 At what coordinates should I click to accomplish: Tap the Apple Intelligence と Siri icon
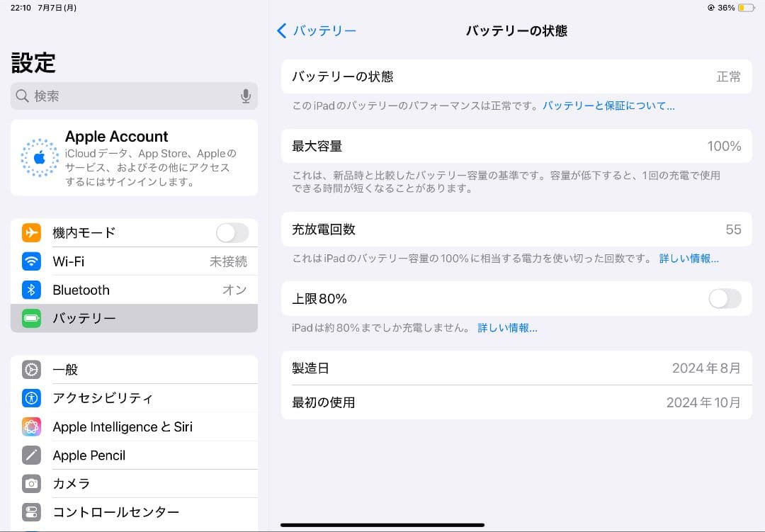click(31, 426)
